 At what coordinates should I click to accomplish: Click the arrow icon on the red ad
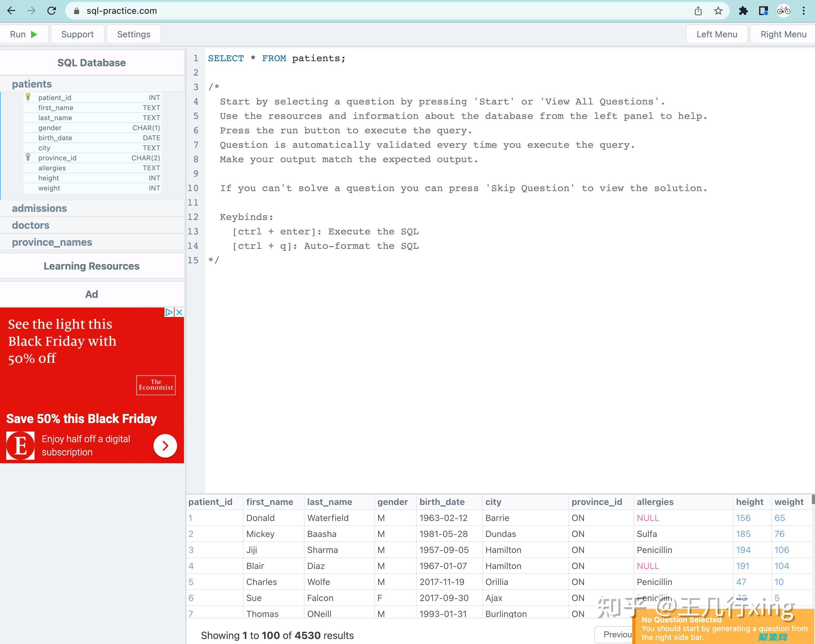pos(165,445)
